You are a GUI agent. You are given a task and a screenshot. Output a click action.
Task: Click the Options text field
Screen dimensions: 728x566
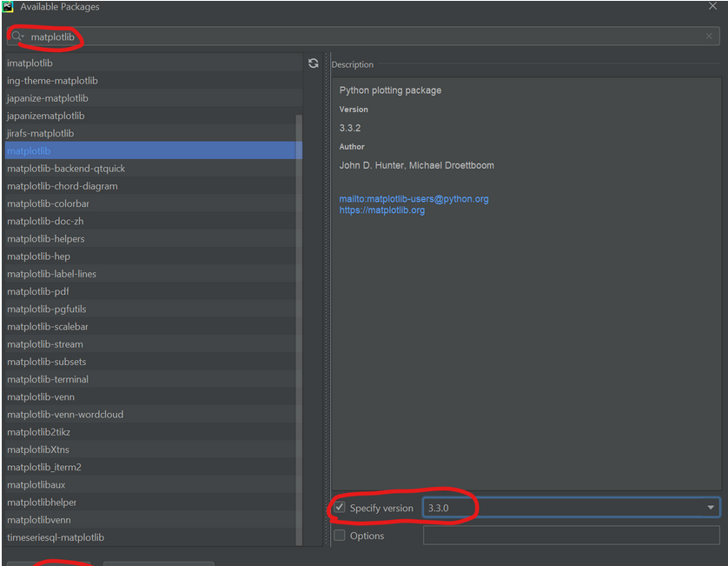(571, 536)
